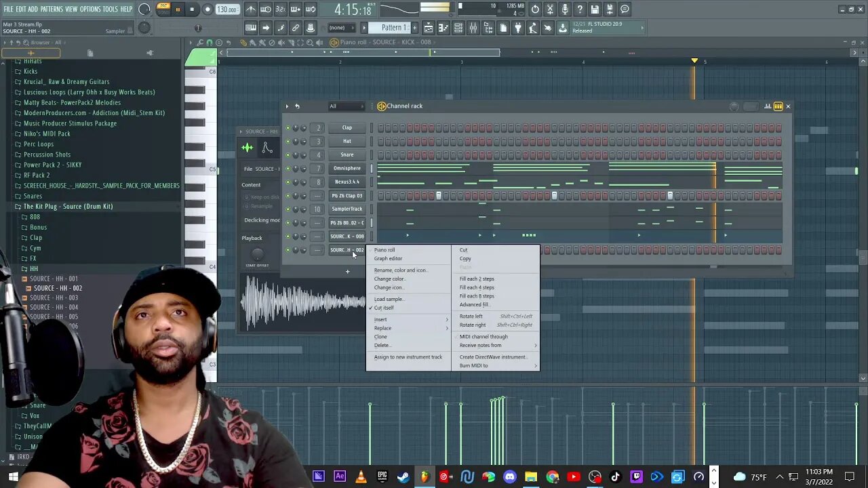Open Adobe After Effects from the taskbar
The height and width of the screenshot is (488, 868).
tap(340, 476)
